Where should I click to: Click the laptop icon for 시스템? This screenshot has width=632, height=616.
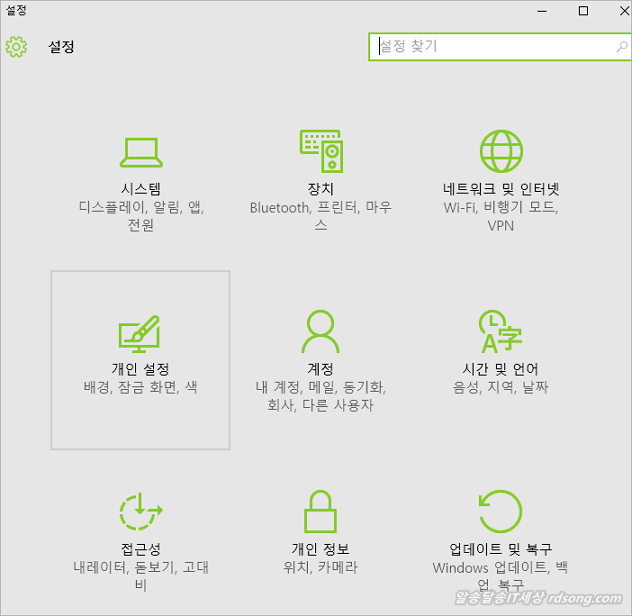(140, 152)
